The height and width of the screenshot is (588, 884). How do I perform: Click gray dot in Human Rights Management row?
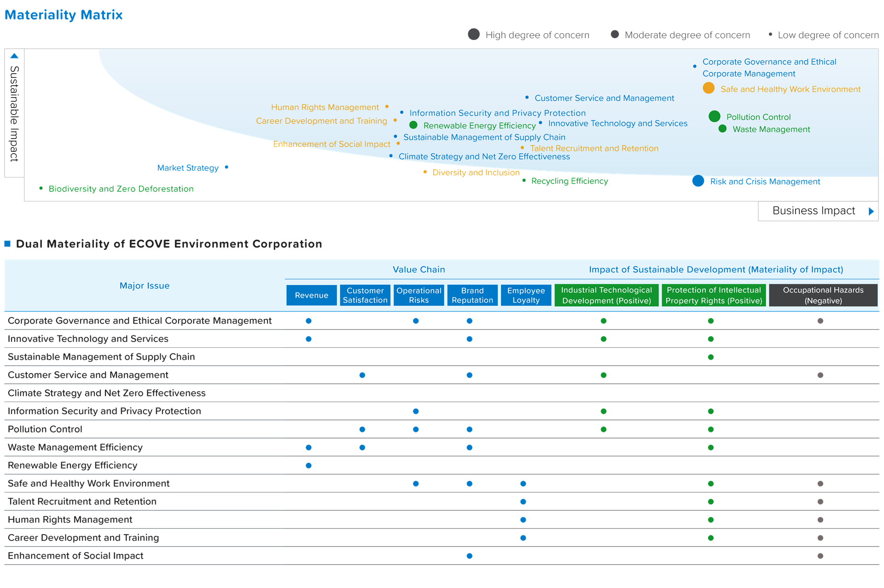820,520
